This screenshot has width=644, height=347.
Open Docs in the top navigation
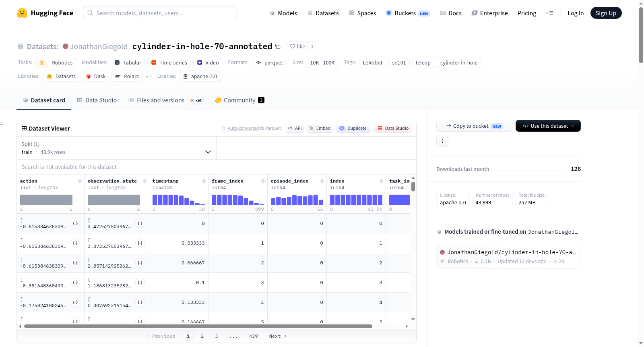tap(451, 13)
